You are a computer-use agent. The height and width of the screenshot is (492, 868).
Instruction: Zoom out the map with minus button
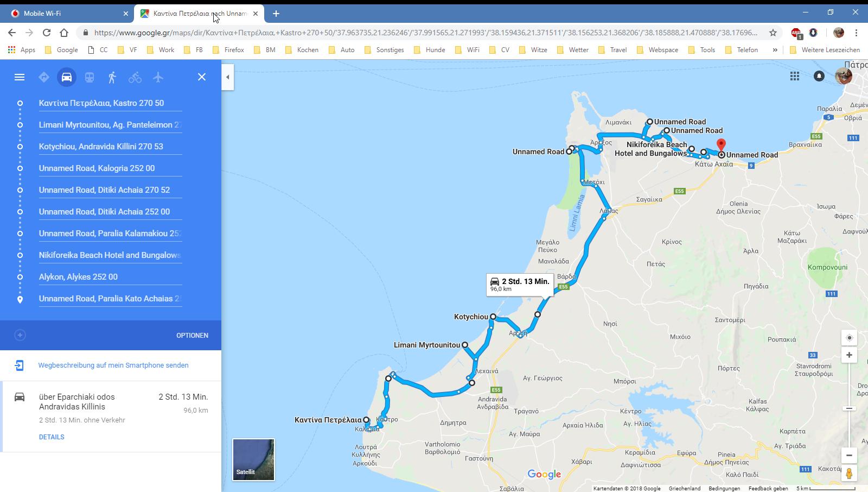click(849, 455)
